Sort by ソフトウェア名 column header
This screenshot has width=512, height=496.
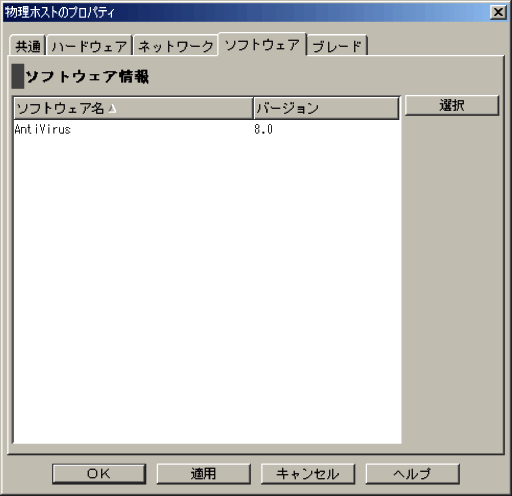click(x=133, y=108)
